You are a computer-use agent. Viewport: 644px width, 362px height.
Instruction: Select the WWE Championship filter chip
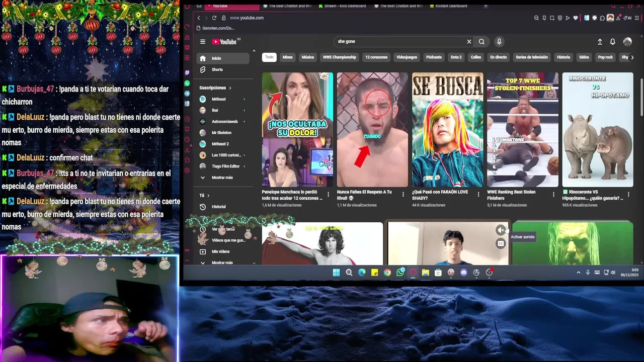click(339, 57)
